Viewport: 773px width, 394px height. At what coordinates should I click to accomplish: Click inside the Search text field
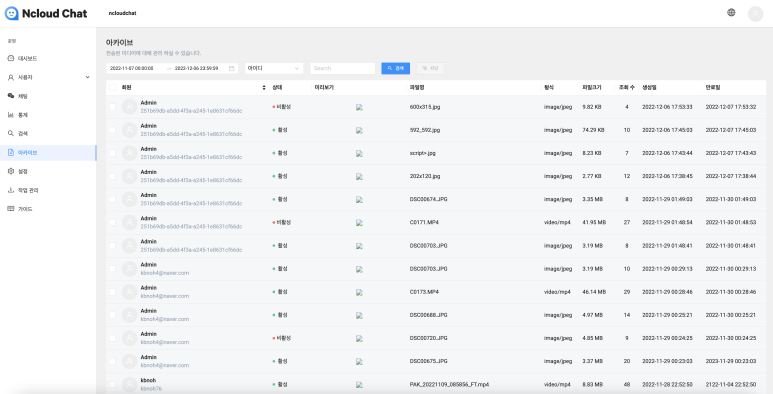343,69
